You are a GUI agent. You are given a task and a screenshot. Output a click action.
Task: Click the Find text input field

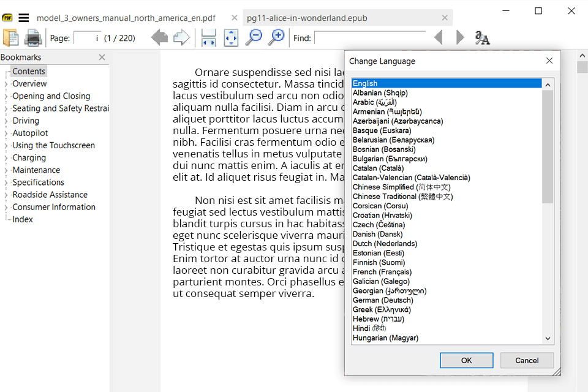[370, 38]
